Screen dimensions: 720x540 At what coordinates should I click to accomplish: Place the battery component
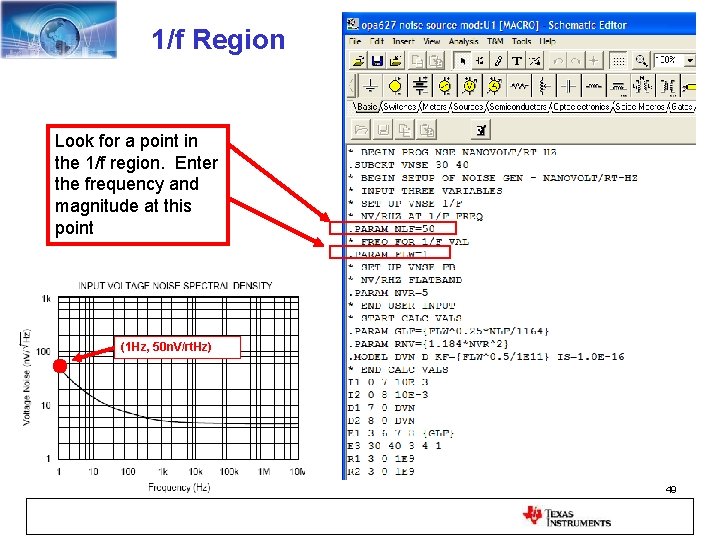(420, 86)
